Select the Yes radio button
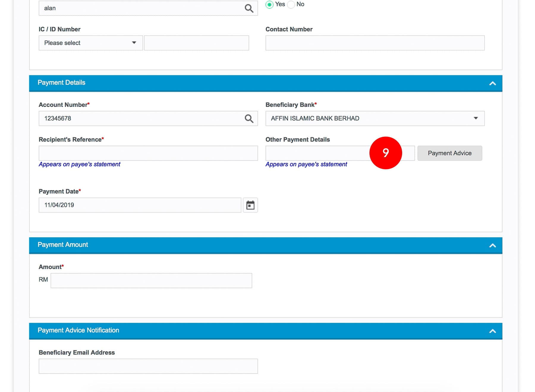The width and height of the screenshot is (535, 392). (x=269, y=4)
